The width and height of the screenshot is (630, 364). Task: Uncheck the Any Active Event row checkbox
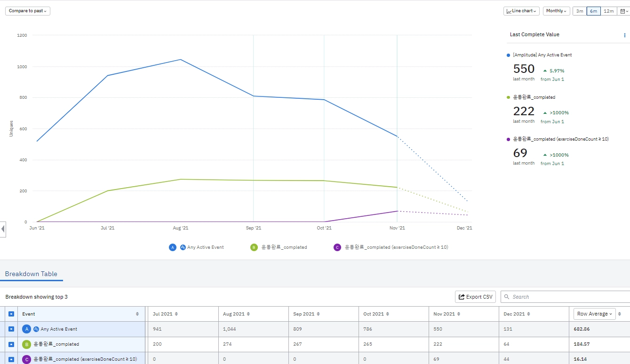[11, 329]
